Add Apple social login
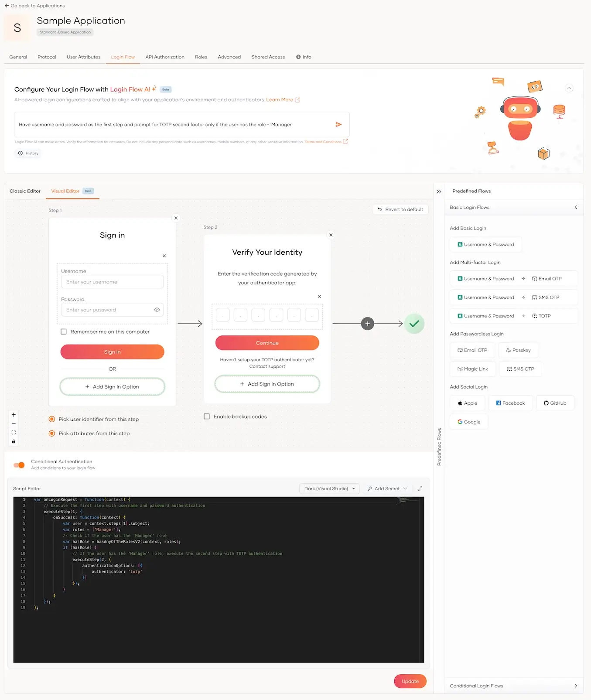This screenshot has height=700, width=591. pos(467,403)
